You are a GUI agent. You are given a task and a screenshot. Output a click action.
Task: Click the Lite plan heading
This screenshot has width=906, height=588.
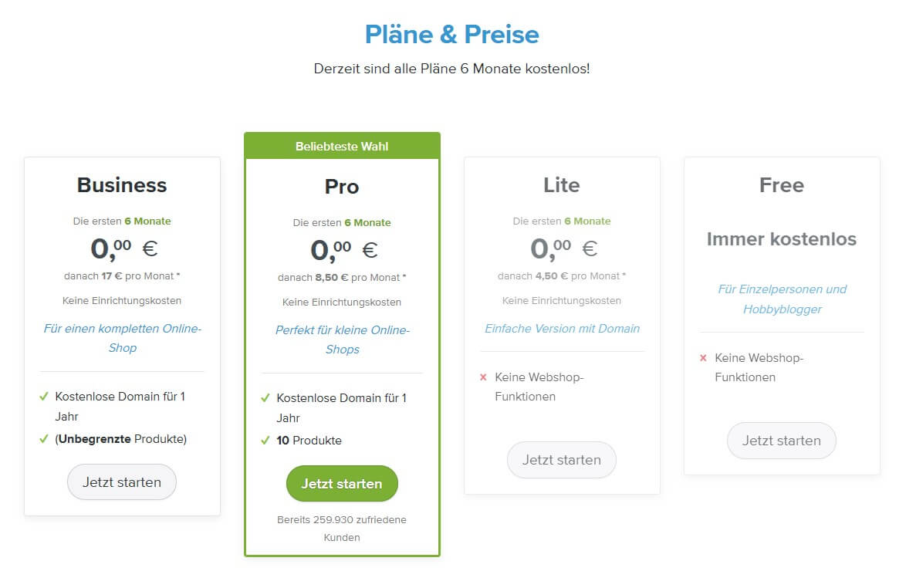pyautogui.click(x=562, y=185)
